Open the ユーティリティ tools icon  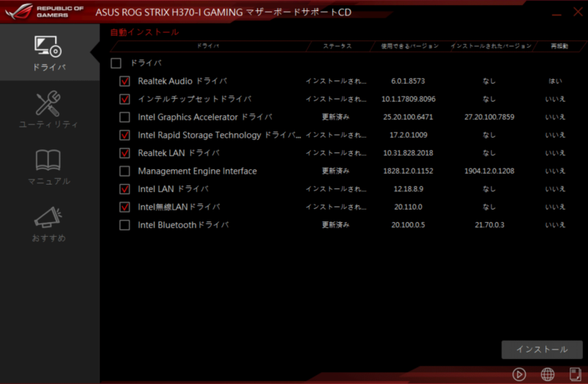point(48,104)
